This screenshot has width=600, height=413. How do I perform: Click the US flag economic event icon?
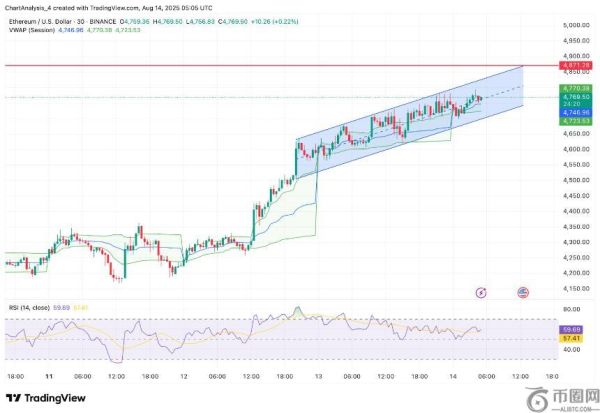(x=523, y=293)
